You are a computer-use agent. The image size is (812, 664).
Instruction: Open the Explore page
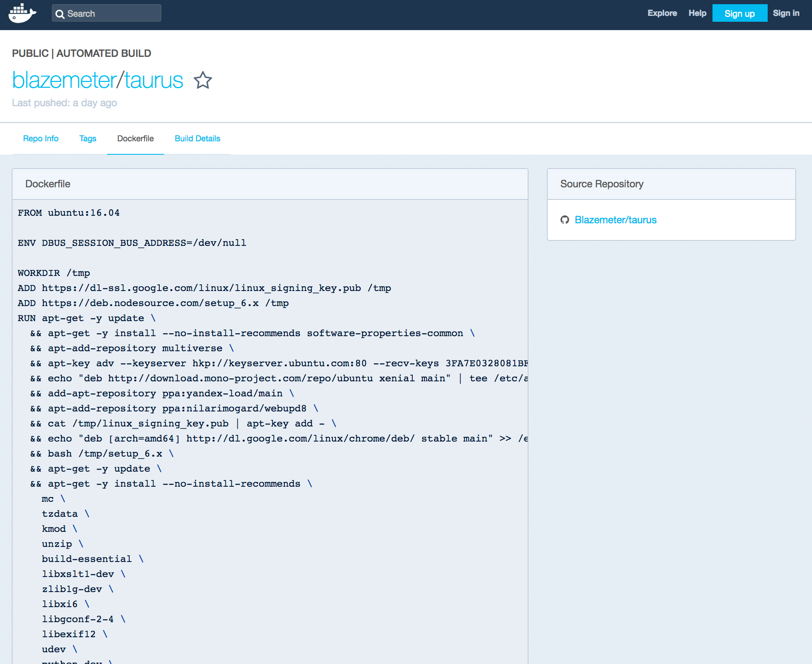click(662, 13)
